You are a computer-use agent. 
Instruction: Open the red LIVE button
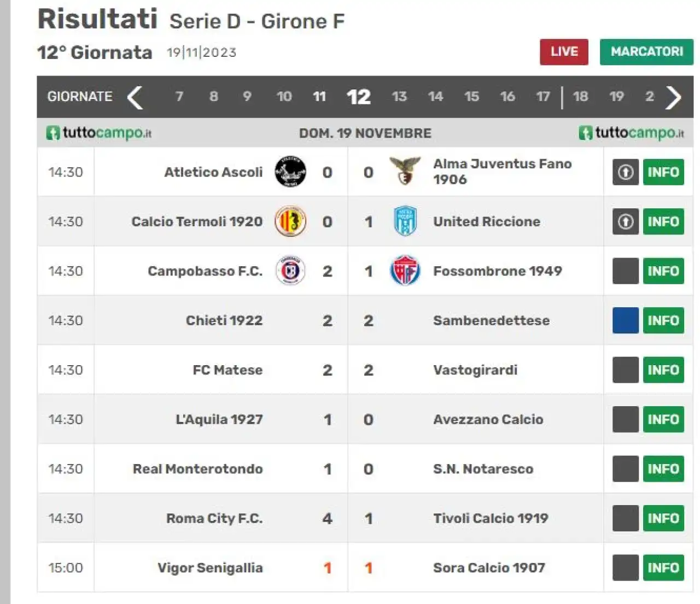564,52
